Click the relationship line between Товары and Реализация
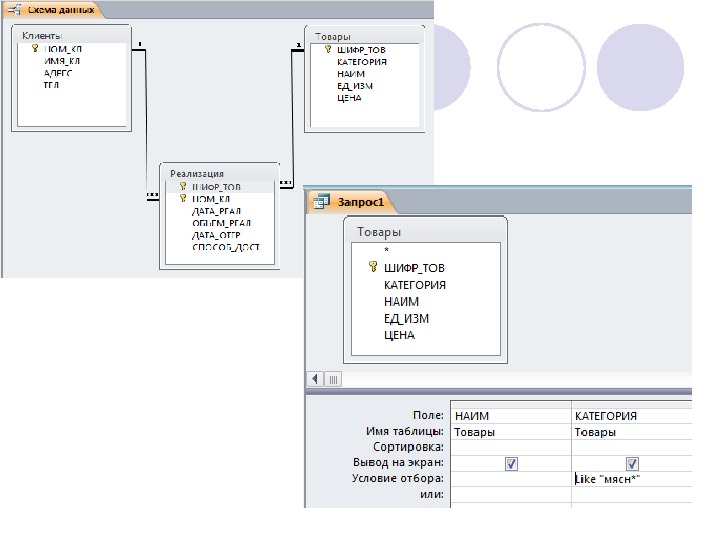720x540 pixels. pyautogui.click(x=292, y=118)
